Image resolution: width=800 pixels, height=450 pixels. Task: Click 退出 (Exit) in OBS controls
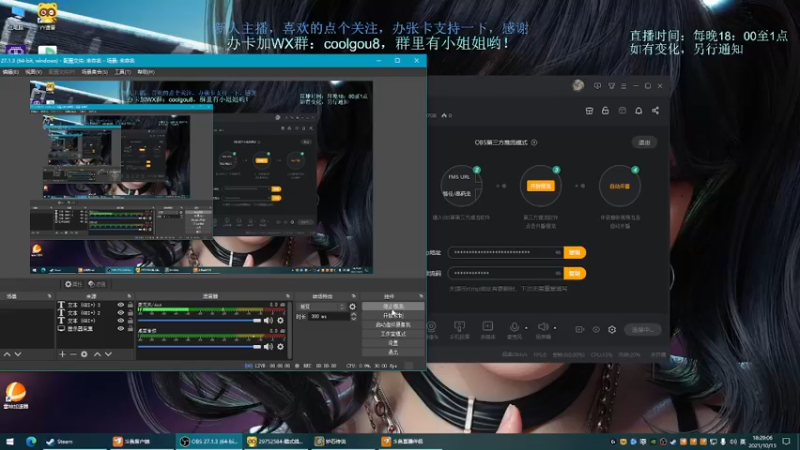[x=393, y=353]
